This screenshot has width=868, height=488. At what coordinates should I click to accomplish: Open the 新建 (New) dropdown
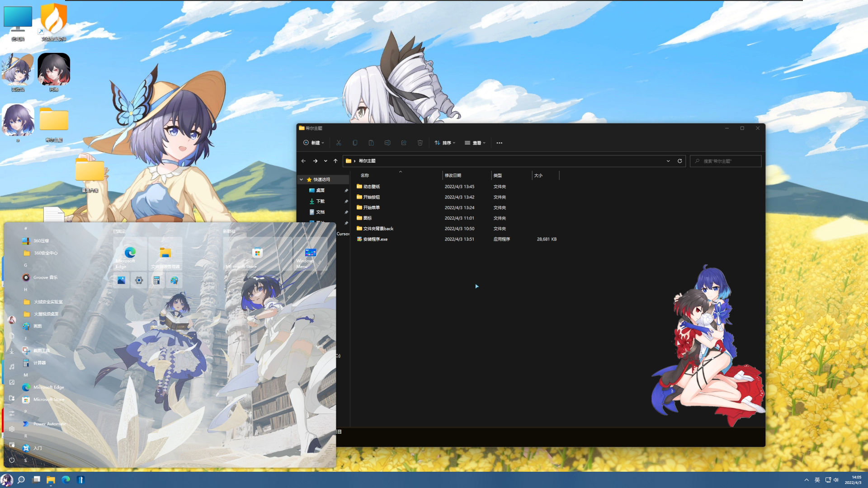pyautogui.click(x=314, y=143)
